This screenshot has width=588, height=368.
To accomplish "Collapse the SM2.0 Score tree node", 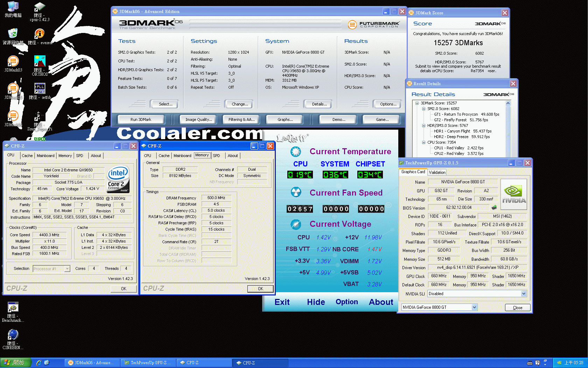I will (x=423, y=109).
